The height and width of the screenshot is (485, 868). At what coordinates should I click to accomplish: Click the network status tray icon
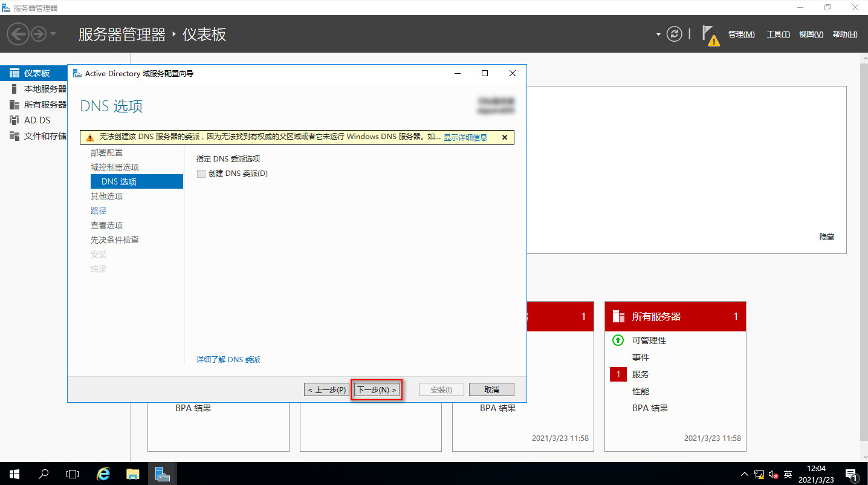[x=759, y=475]
